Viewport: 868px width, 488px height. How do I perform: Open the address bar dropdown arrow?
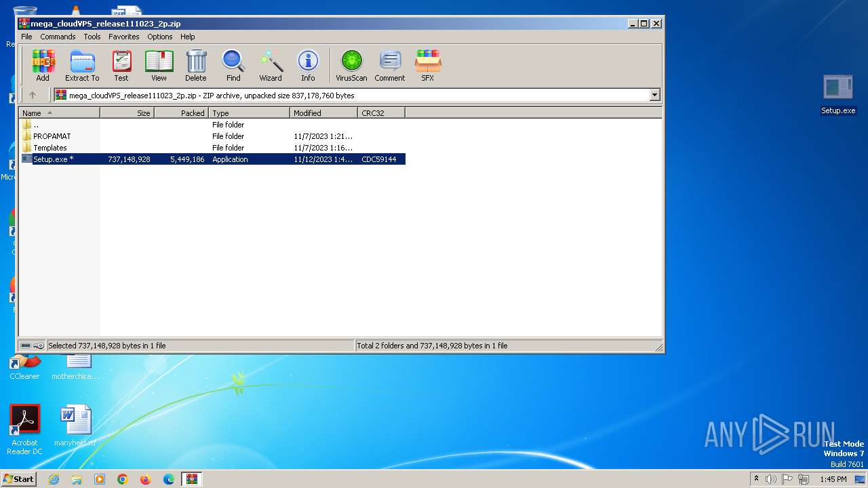click(x=655, y=95)
